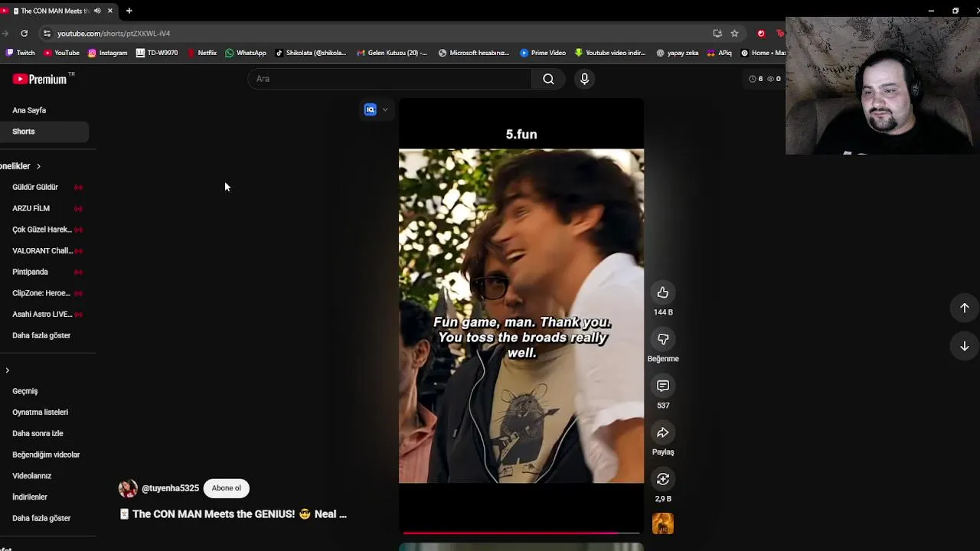Open the sound source thumbnail below remix

(x=663, y=524)
